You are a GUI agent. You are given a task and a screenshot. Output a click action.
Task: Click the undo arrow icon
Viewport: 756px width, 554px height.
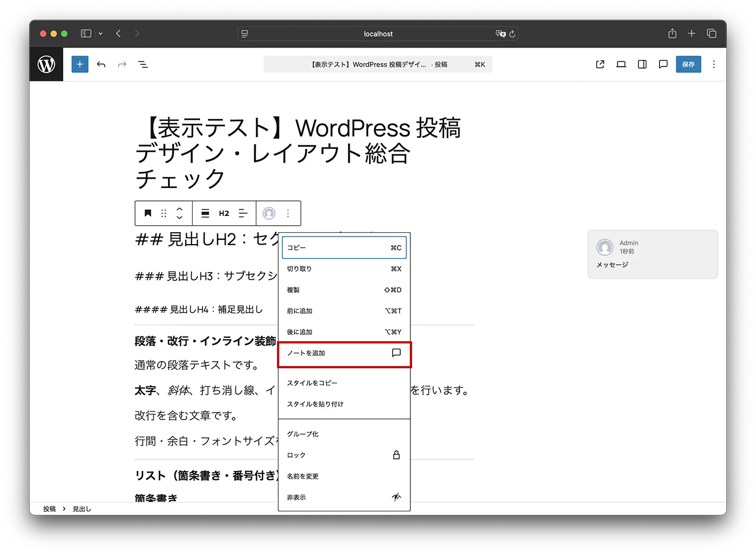click(x=101, y=64)
